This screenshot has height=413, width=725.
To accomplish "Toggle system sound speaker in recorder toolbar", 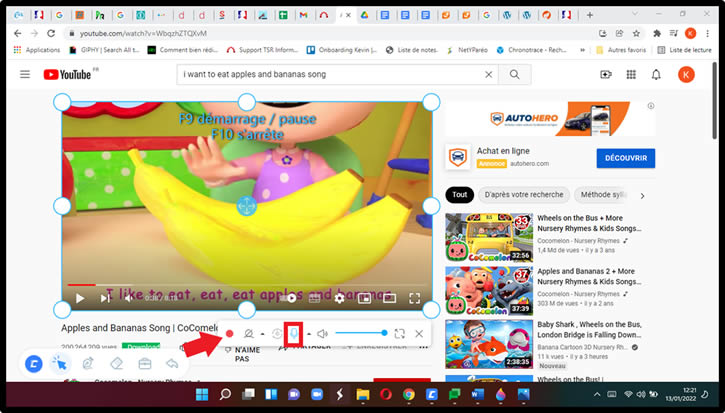I will 322,333.
